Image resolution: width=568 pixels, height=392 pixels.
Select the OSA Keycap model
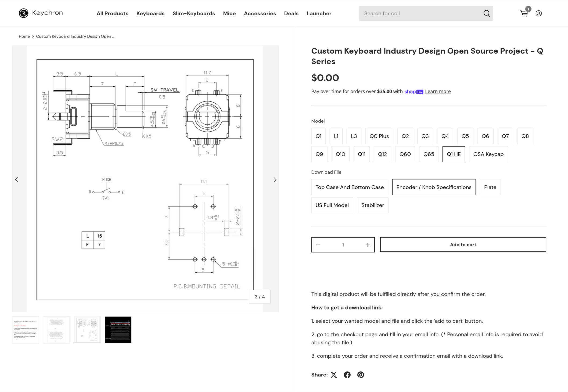click(488, 154)
